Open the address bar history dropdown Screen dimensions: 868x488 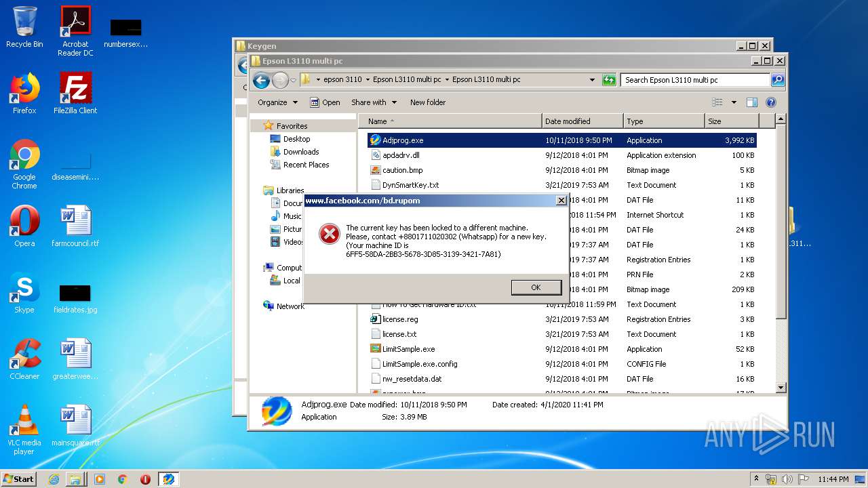click(592, 80)
